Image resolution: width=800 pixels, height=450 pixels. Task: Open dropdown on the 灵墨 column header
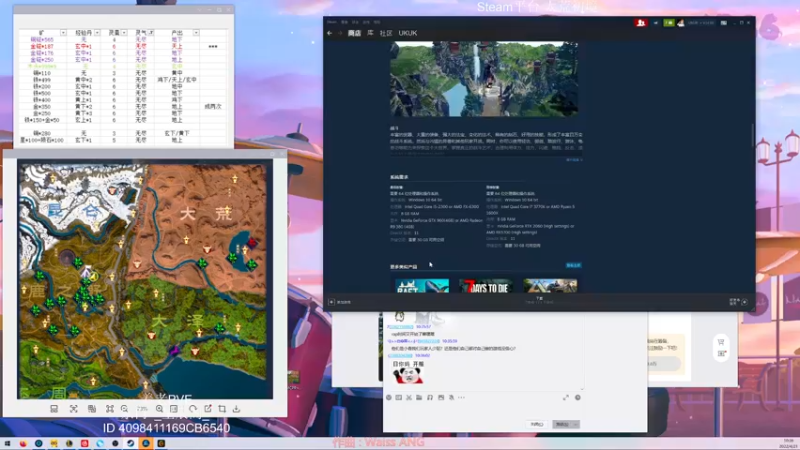coord(124,33)
